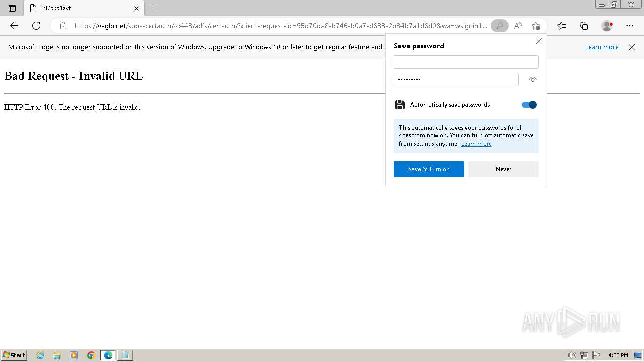Click the network tray icon
644x362 pixels.
(x=584, y=355)
